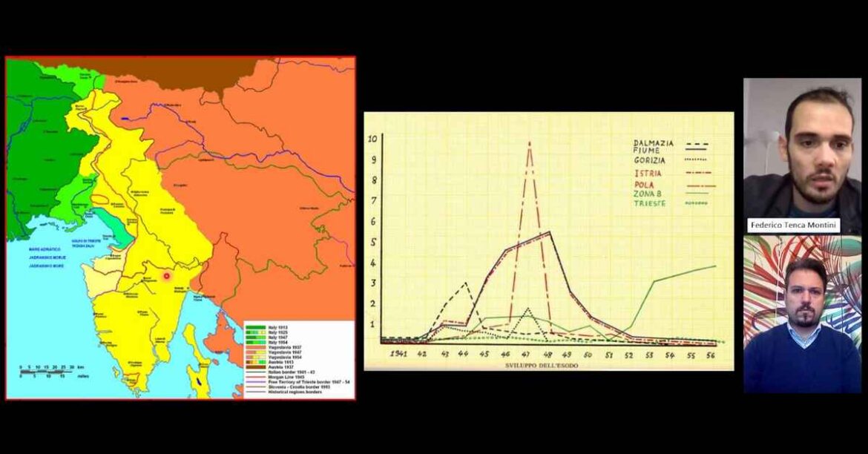Screen dimensions: 868x454
Task: Click the Italy 1913 green legend swatch
Action: [x=256, y=327]
